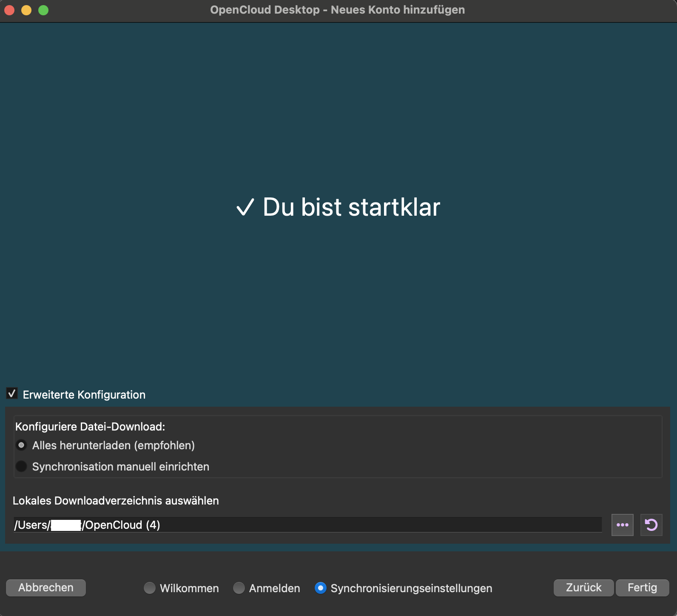Screen dimensions: 677x616
Task: Click the Zurück button
Action: pyautogui.click(x=584, y=587)
